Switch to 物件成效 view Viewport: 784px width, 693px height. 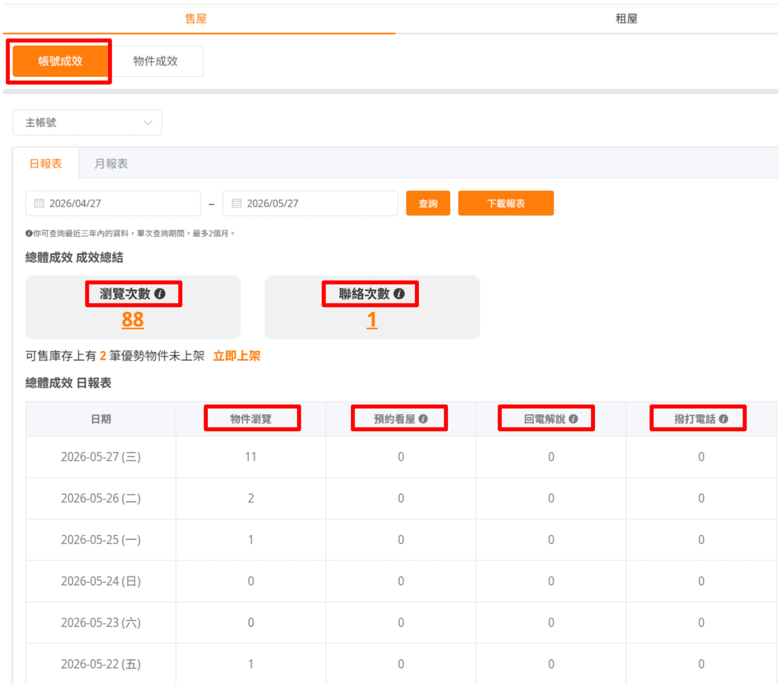pyautogui.click(x=155, y=61)
